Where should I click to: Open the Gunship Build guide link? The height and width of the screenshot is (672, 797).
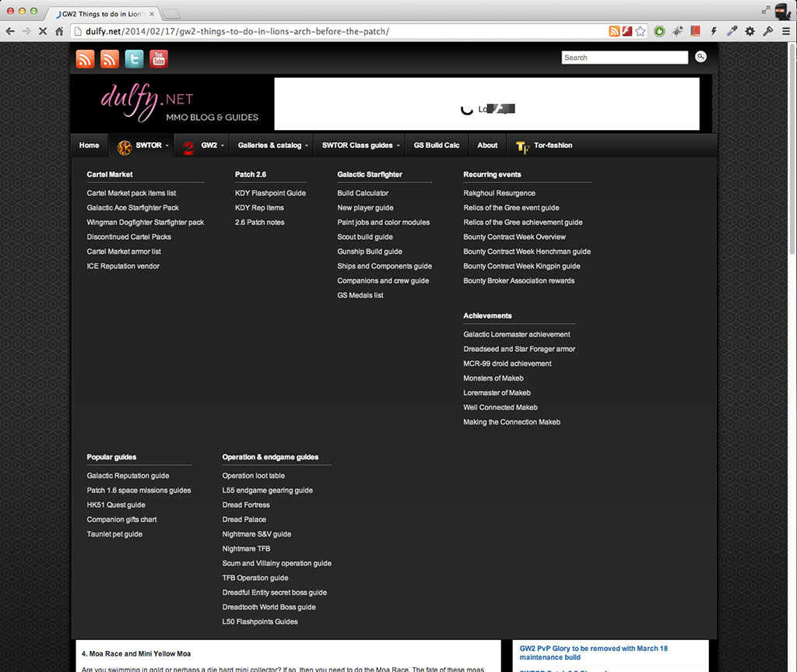370,252
